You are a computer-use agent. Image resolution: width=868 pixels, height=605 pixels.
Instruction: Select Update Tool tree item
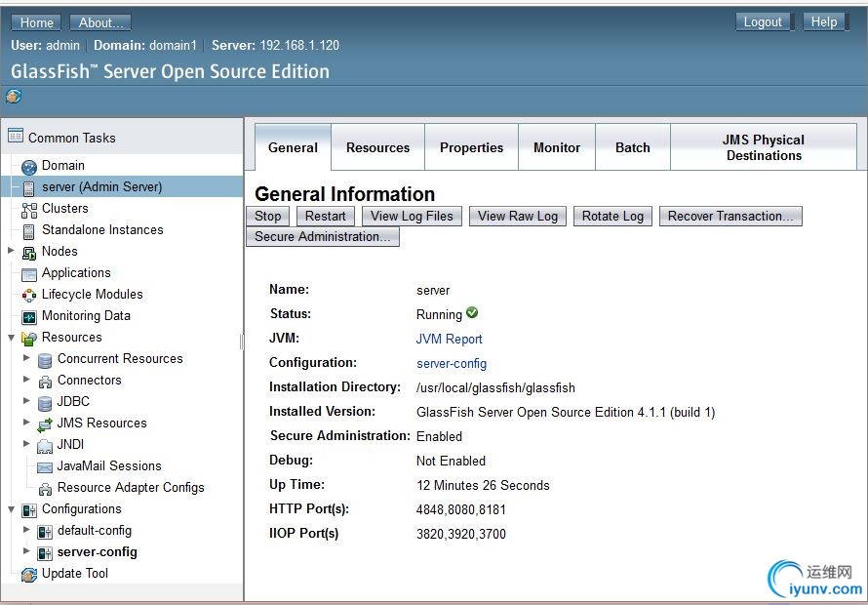pos(75,574)
